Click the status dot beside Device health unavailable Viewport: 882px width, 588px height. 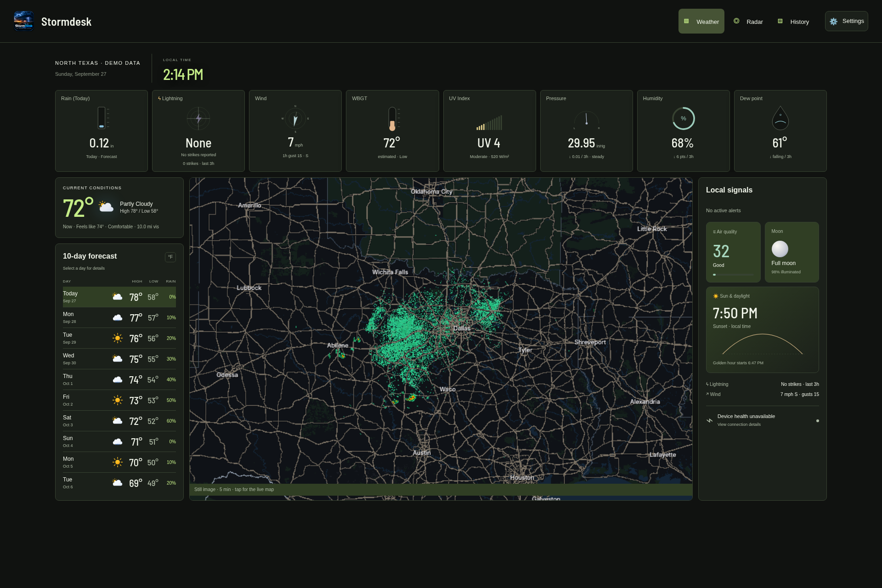pos(817,421)
